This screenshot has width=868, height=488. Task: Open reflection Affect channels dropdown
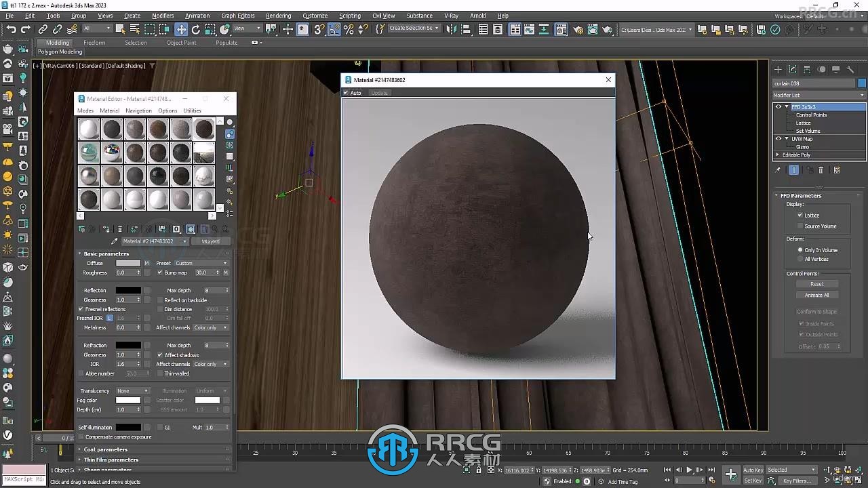point(211,327)
